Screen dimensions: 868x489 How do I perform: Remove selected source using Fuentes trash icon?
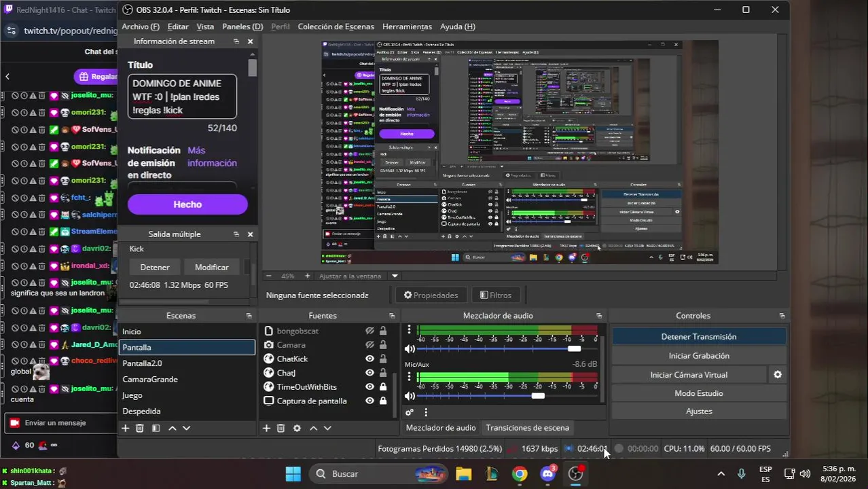pos(281,429)
